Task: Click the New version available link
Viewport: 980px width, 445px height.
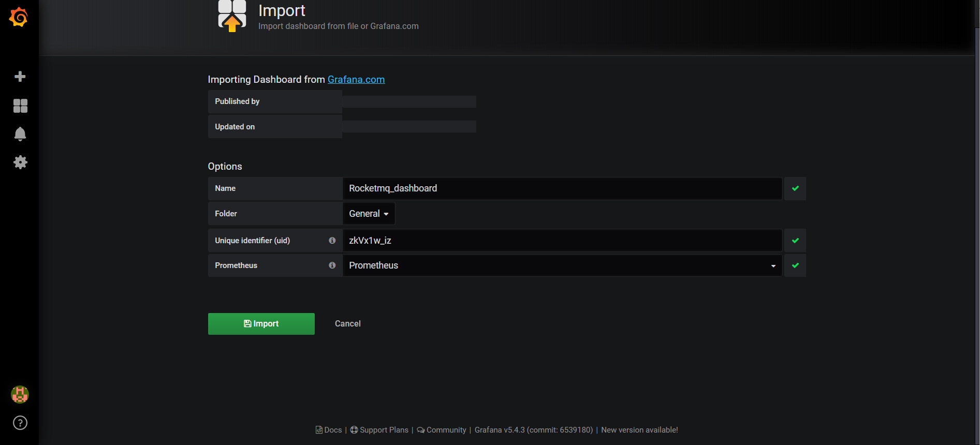Action: 639,430
